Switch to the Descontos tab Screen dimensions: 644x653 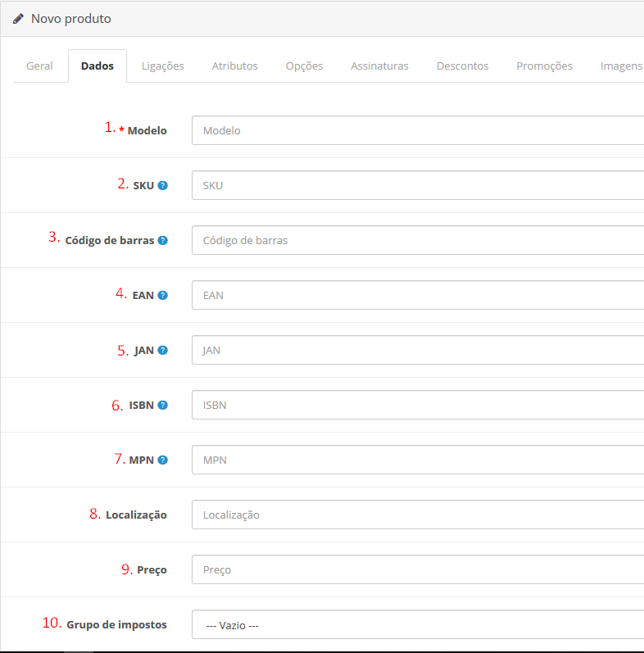462,66
